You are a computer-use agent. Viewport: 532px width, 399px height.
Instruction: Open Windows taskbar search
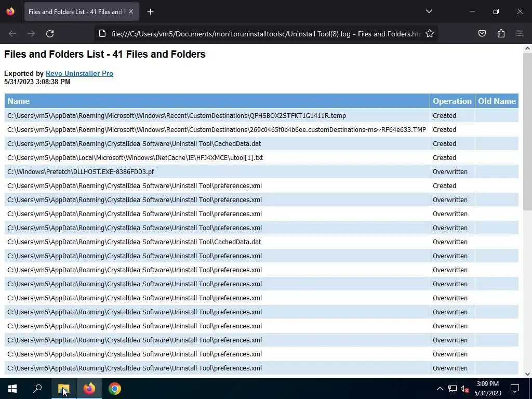(37, 389)
